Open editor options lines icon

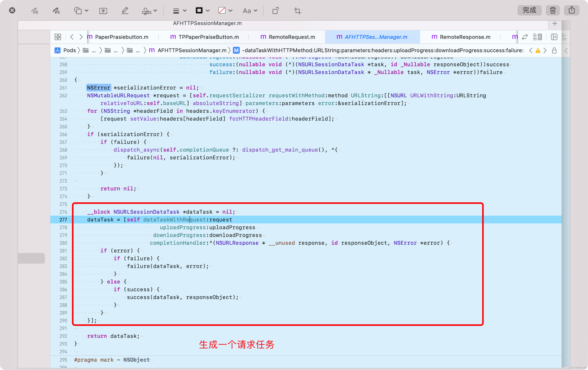pyautogui.click(x=537, y=37)
